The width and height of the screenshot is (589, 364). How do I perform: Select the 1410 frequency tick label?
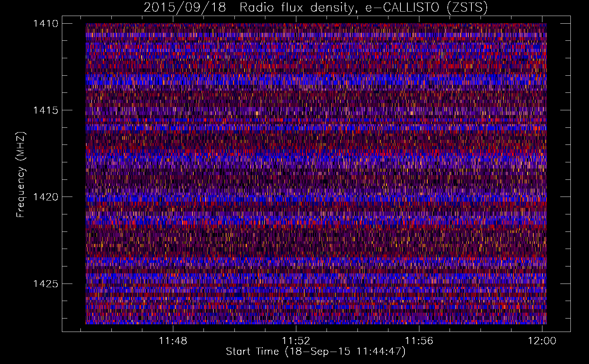coord(46,24)
